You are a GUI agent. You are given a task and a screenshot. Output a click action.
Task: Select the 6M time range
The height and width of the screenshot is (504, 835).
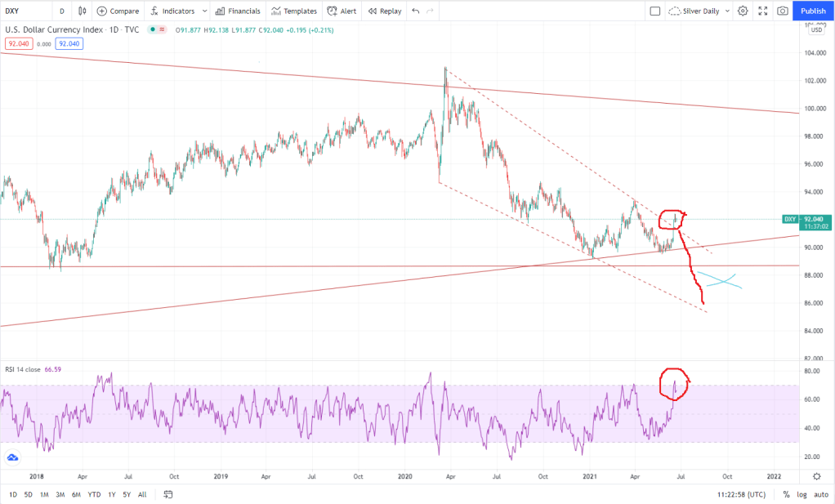point(76,494)
